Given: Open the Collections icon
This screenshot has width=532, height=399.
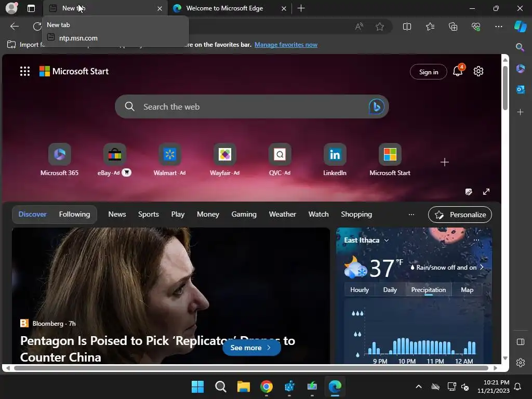Looking at the screenshot, I should click(453, 26).
